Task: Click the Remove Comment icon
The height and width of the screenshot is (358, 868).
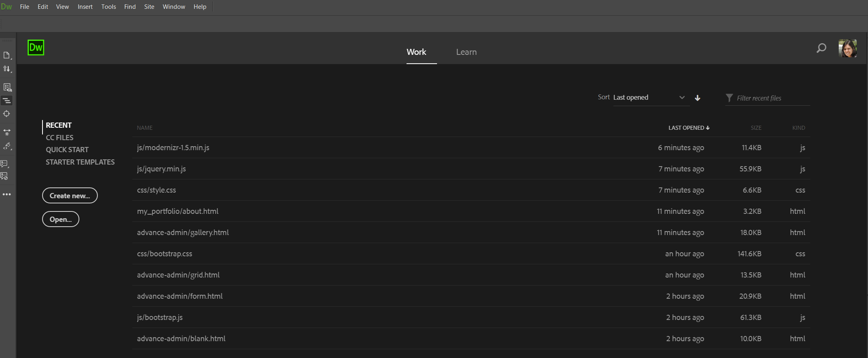Action: click(5, 176)
